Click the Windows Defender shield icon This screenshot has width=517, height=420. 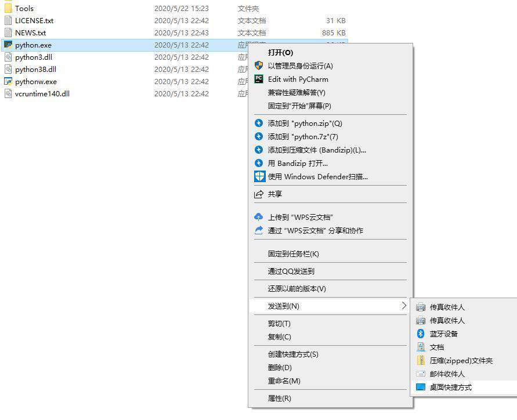tap(259, 176)
